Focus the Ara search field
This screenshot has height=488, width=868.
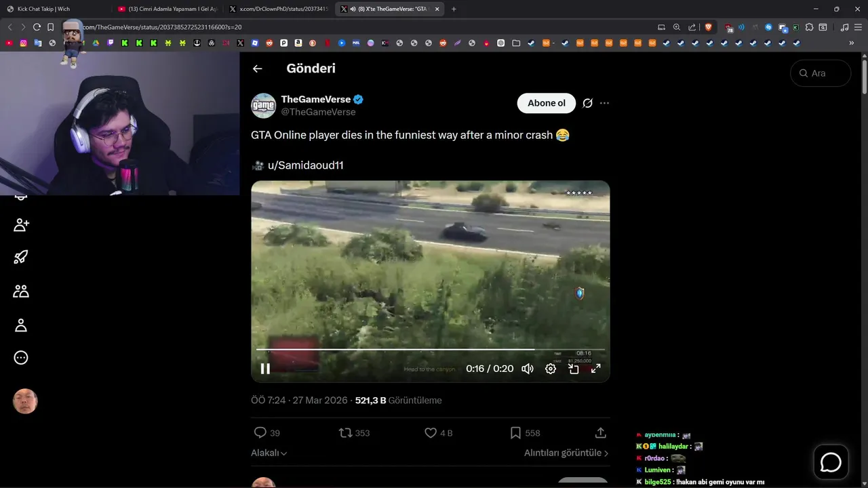tap(821, 73)
